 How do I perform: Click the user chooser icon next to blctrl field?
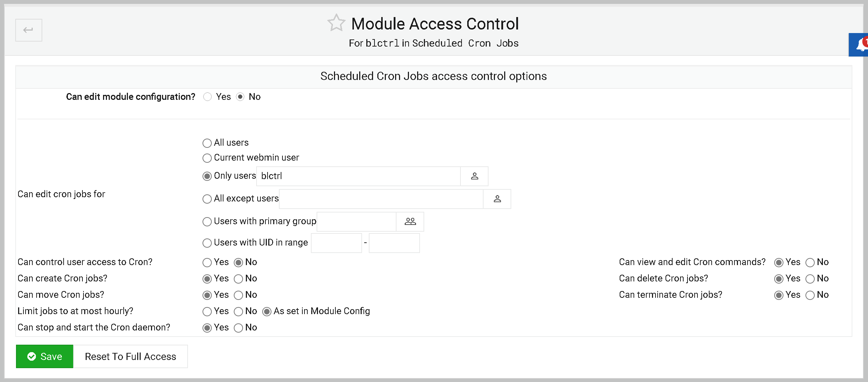475,176
